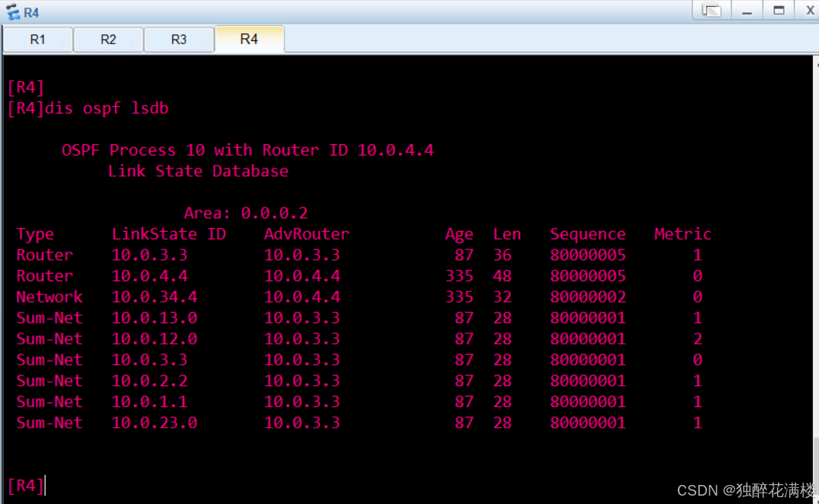Click the 'Sequence' column header
Viewport: 819px width, 504px height.
tap(588, 235)
